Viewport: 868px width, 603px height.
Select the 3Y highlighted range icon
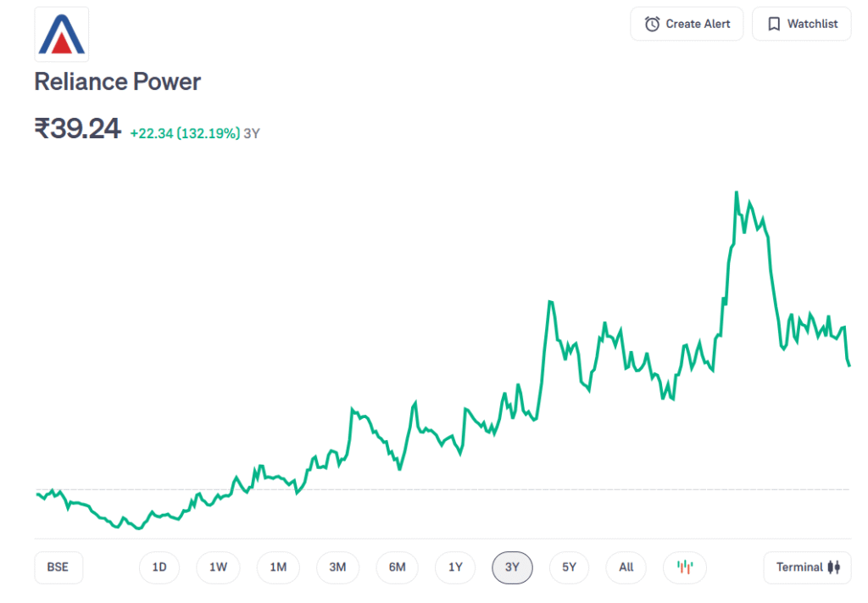point(512,567)
